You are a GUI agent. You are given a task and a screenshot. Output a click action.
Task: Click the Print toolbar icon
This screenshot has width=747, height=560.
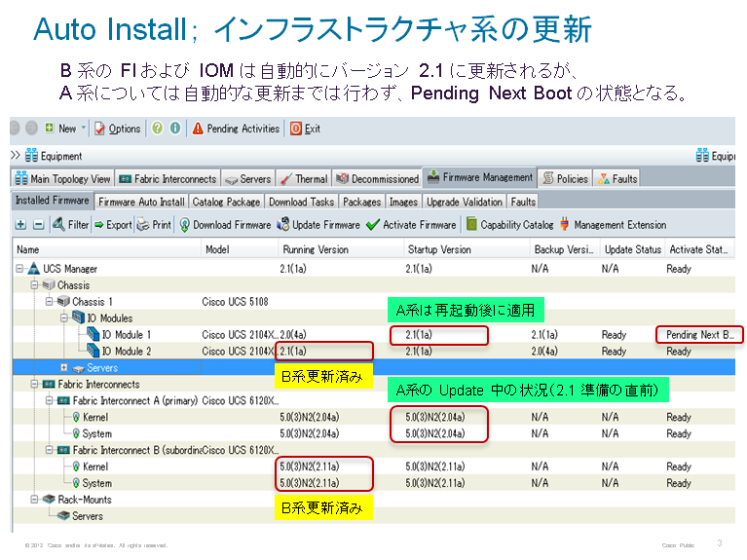[154, 225]
